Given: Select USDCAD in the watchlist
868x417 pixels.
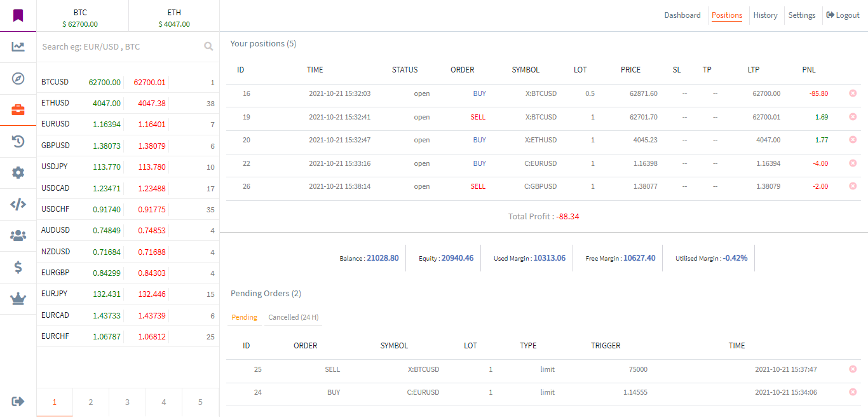Looking at the screenshot, I should click(x=128, y=188).
